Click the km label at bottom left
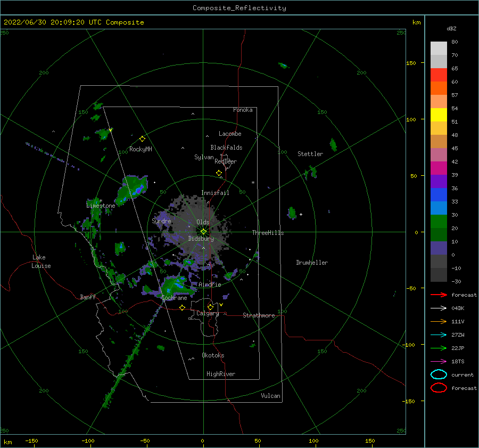This screenshot has width=479, height=448. click(7, 442)
